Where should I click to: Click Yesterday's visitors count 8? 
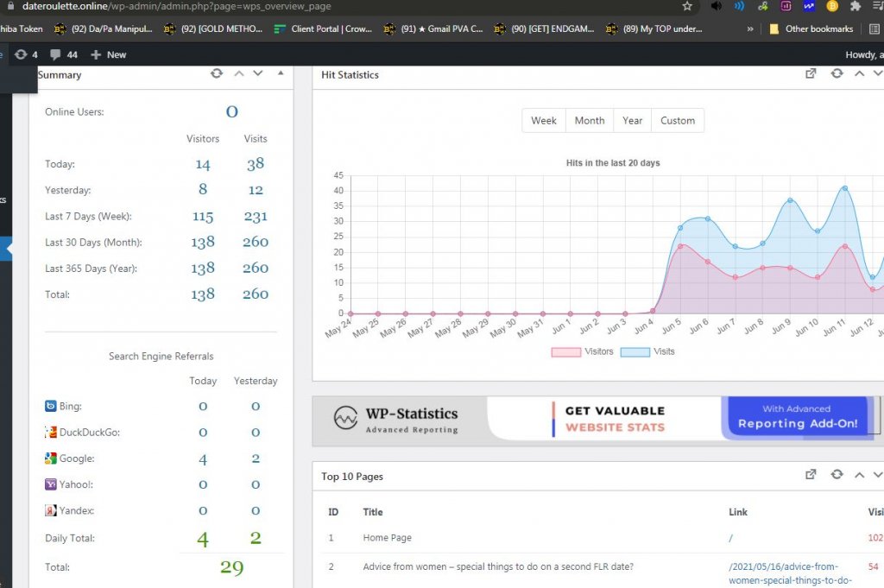pos(203,189)
